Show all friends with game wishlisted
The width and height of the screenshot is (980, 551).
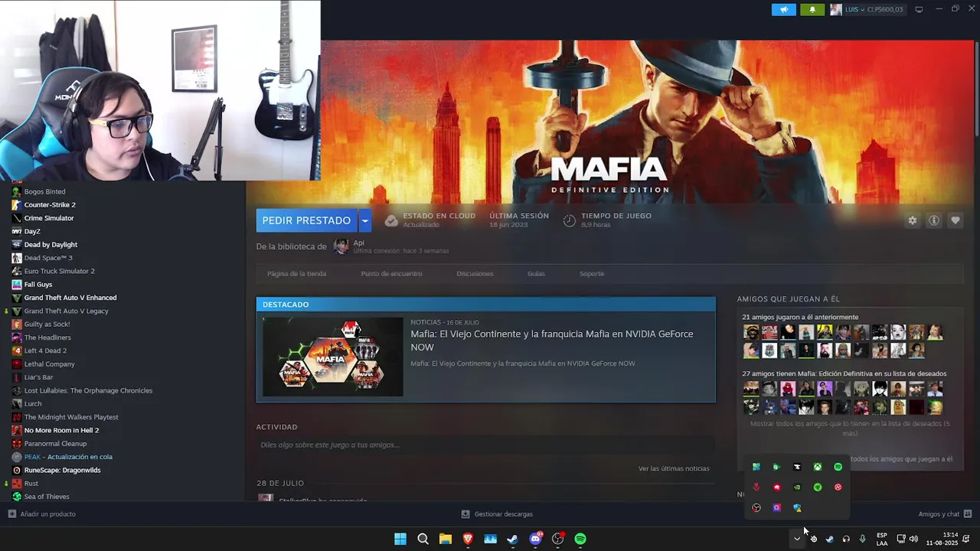850,429
